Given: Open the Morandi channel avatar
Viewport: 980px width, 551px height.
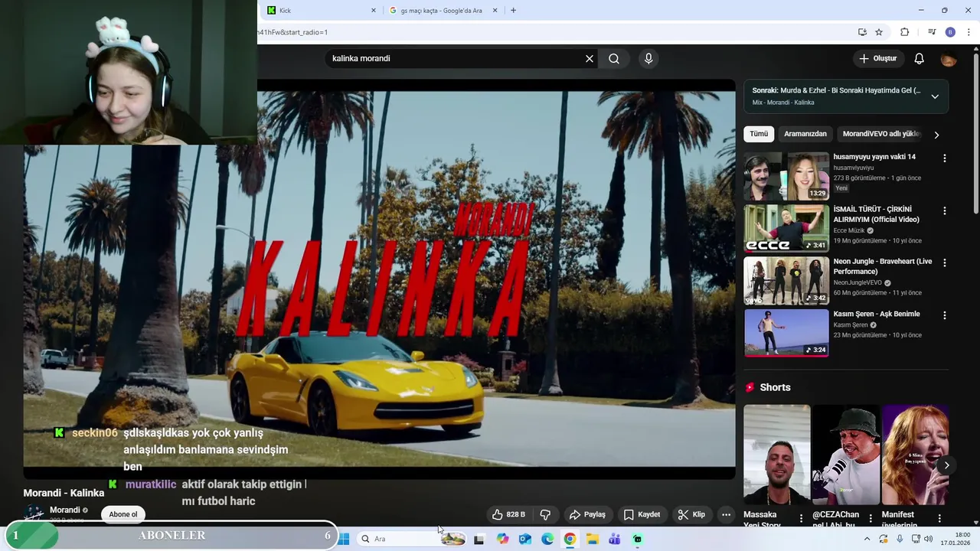Looking at the screenshot, I should click(34, 514).
